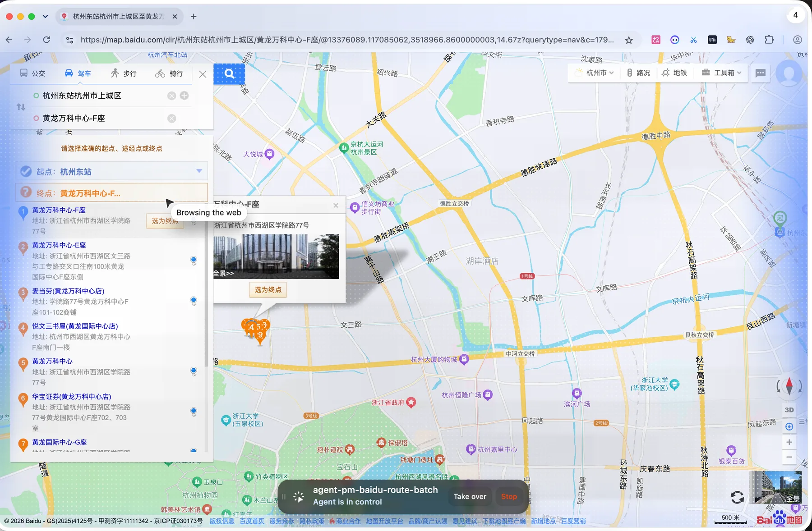Image resolution: width=812 pixels, height=531 pixels.
Task: Clear the start point 杭州东站 field
Action: click(172, 96)
